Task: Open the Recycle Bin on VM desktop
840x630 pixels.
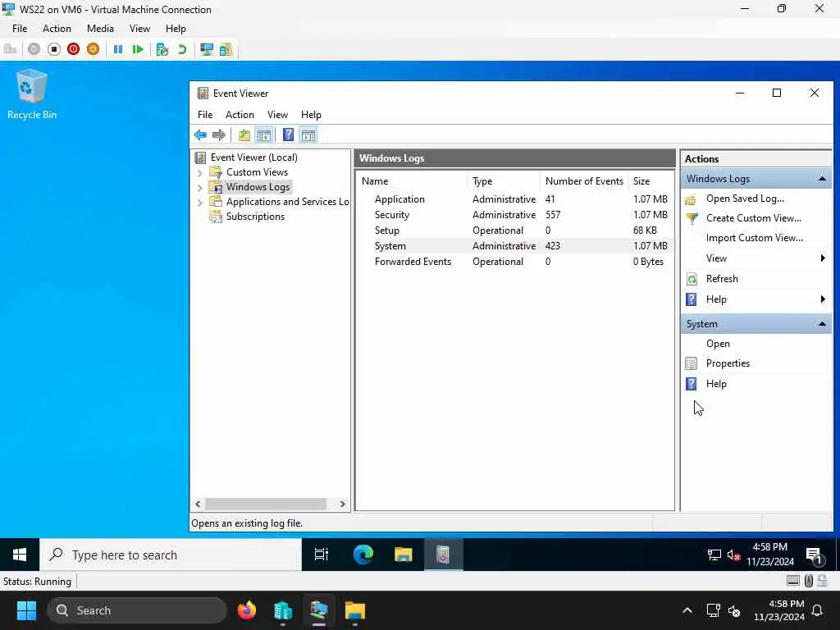Action: (32, 94)
